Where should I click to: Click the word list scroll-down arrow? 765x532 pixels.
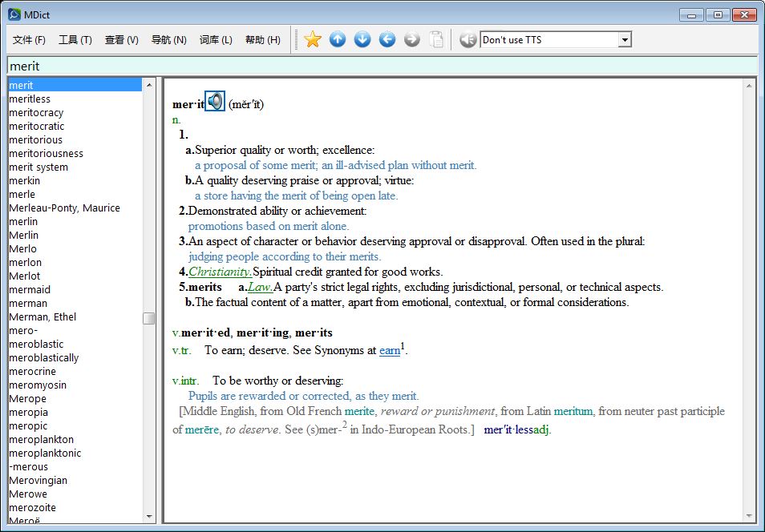click(149, 517)
